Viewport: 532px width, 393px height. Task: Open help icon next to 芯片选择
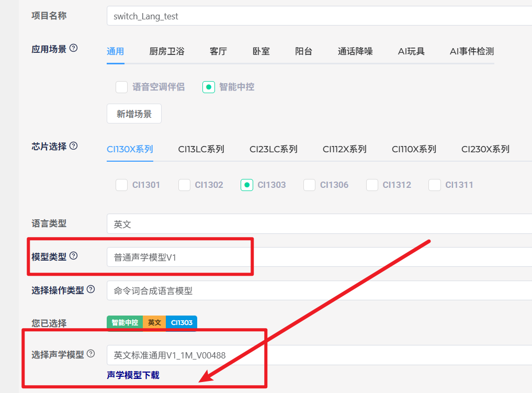(74, 146)
